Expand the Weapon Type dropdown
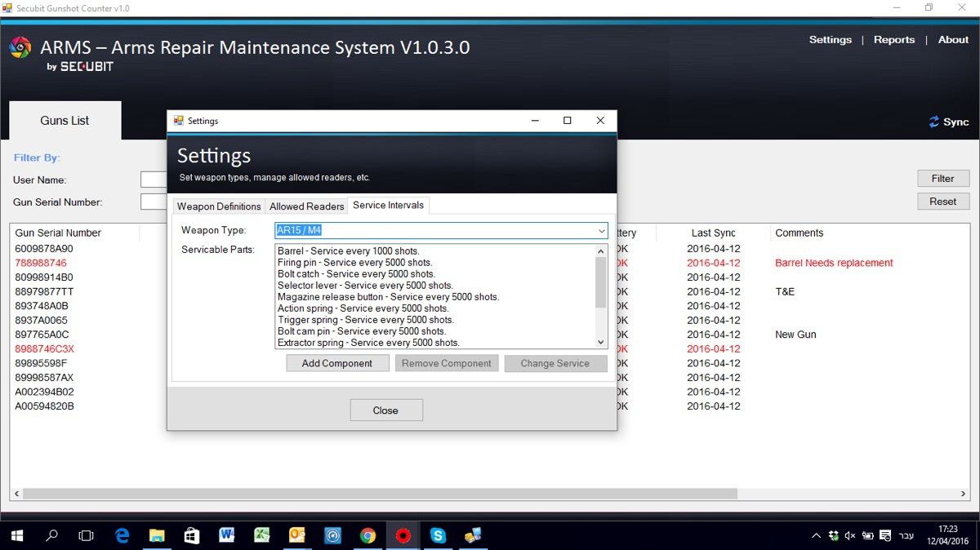 [x=601, y=231]
